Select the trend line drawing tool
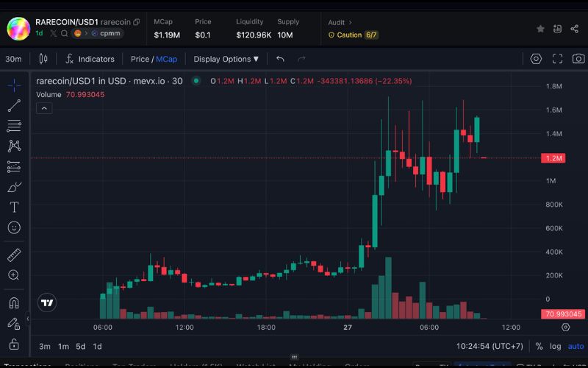This screenshot has height=368, width=588. pyautogui.click(x=14, y=106)
